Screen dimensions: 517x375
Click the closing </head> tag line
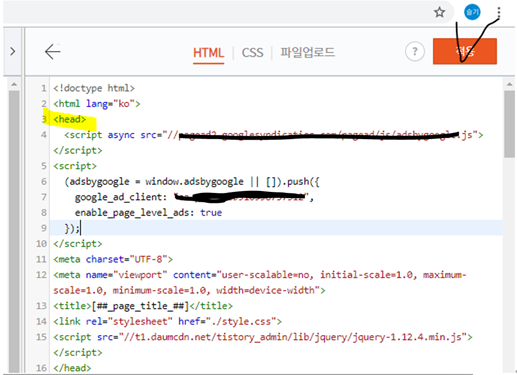pos(72,368)
